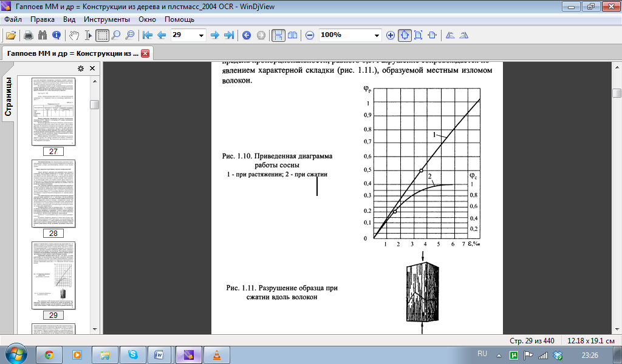Click the zoom in plus icon
This screenshot has width=622, height=364.
point(391,35)
